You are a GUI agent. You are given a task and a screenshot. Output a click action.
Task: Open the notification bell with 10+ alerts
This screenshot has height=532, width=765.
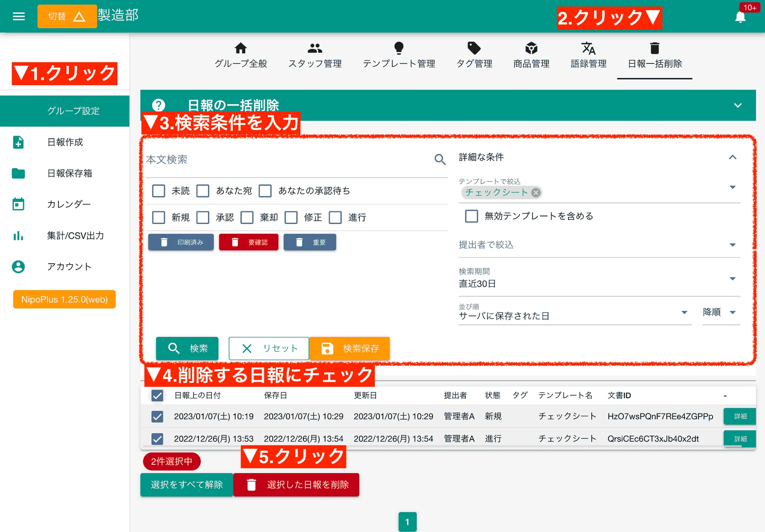click(x=740, y=16)
